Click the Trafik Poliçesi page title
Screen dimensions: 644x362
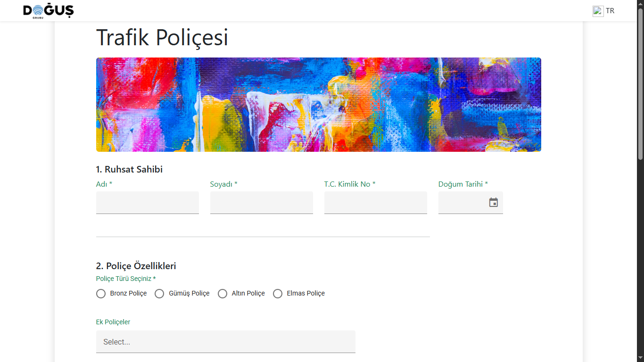pos(162,38)
